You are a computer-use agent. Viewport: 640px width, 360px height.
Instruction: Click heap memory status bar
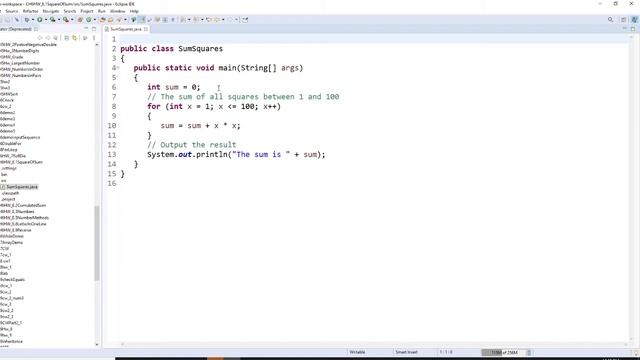click(504, 352)
